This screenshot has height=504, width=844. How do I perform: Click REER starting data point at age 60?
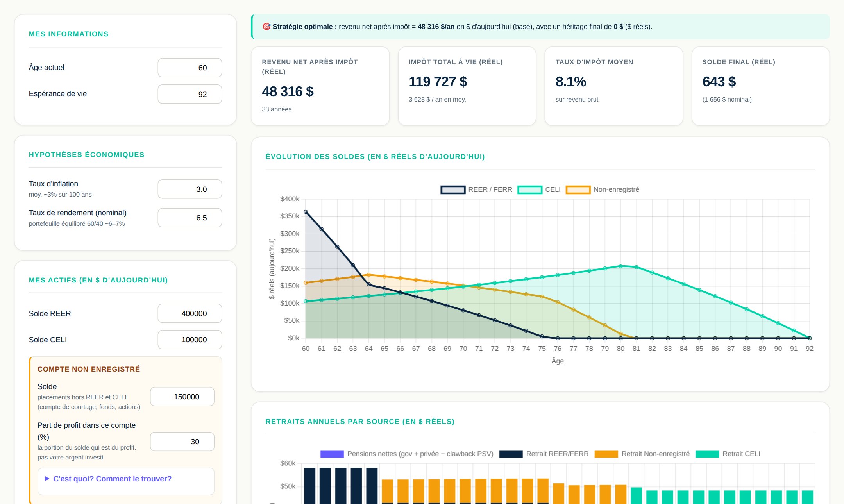coord(306,212)
